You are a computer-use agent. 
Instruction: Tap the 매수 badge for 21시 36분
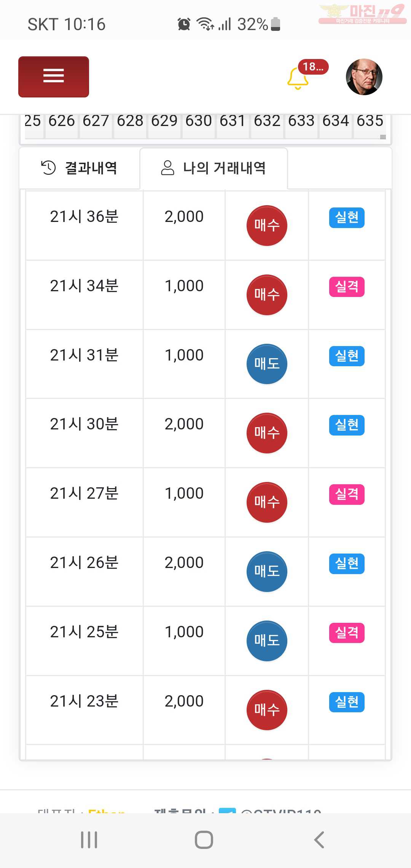(267, 226)
